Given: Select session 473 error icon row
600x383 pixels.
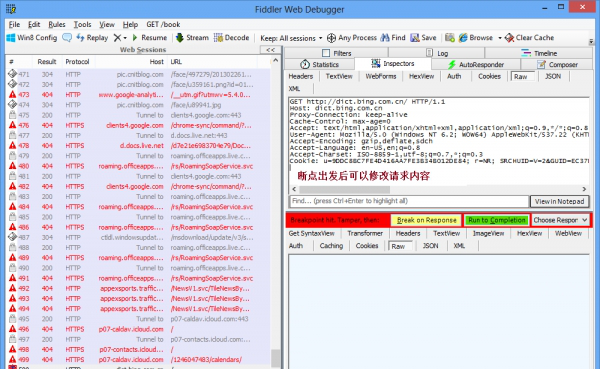Looking at the screenshot, I should [x=12, y=95].
